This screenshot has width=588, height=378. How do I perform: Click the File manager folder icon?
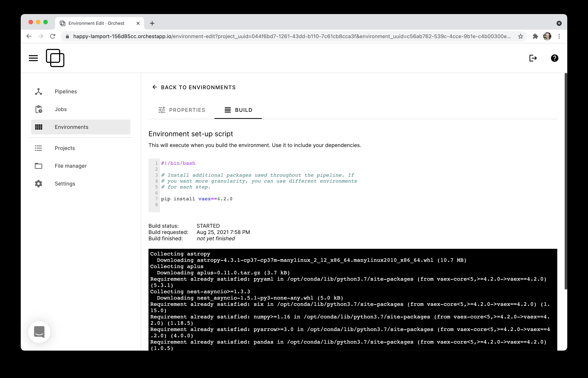click(39, 166)
